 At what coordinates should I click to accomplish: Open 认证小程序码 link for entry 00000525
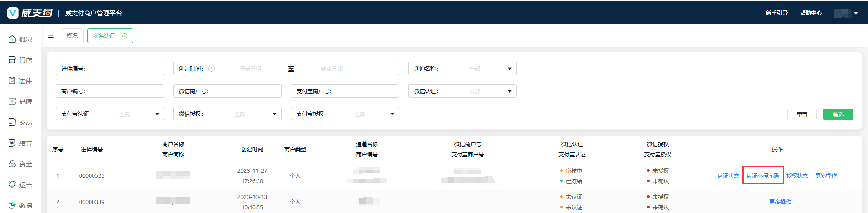coord(763,176)
